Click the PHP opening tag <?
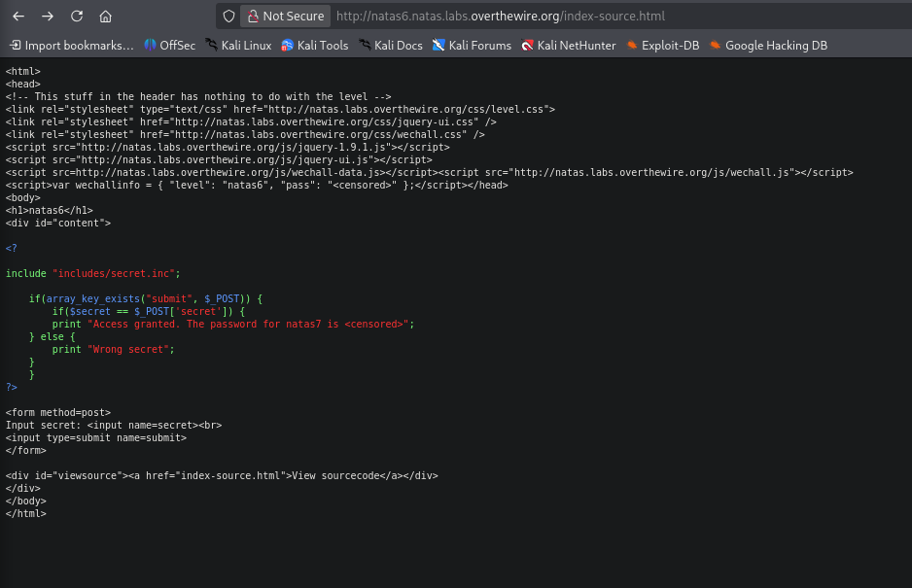Image resolution: width=912 pixels, height=588 pixels. point(11,249)
